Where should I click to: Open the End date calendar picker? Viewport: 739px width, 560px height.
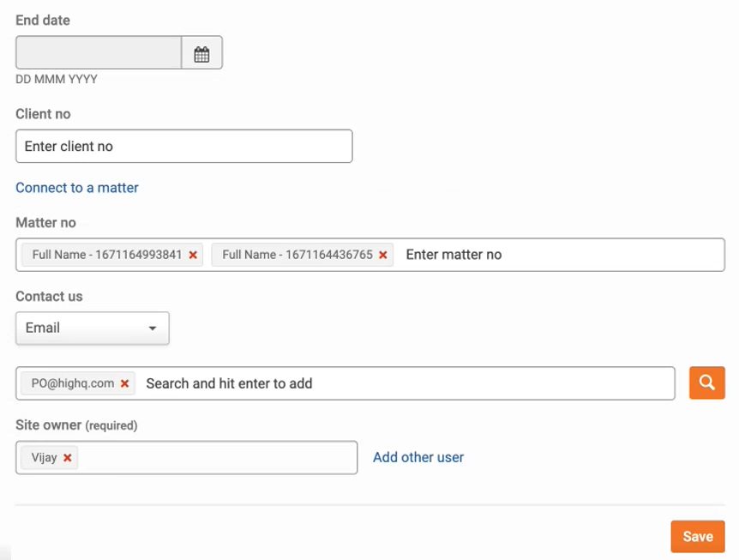(x=201, y=53)
